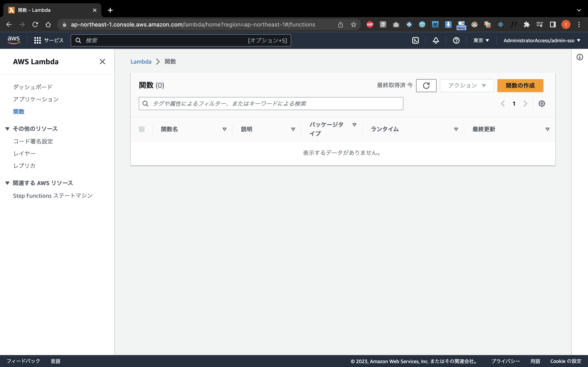Open the notifications bell icon
The image size is (588, 367).
coord(435,40)
